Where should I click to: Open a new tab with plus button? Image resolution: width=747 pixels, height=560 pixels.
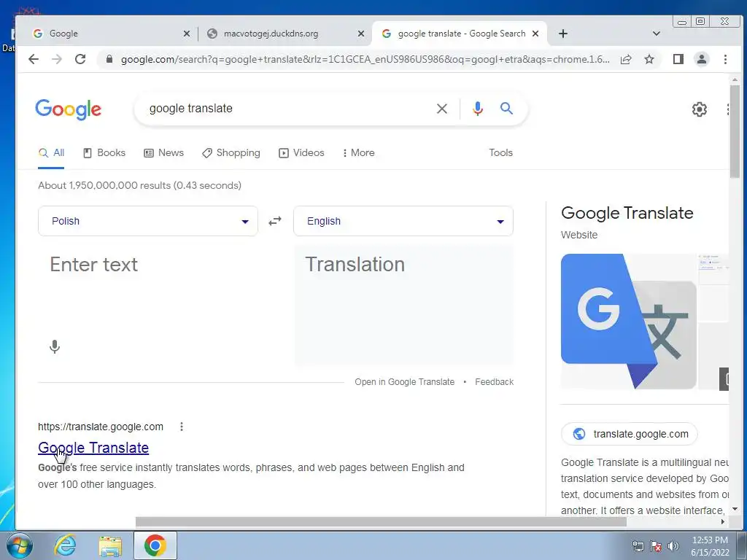click(x=562, y=34)
